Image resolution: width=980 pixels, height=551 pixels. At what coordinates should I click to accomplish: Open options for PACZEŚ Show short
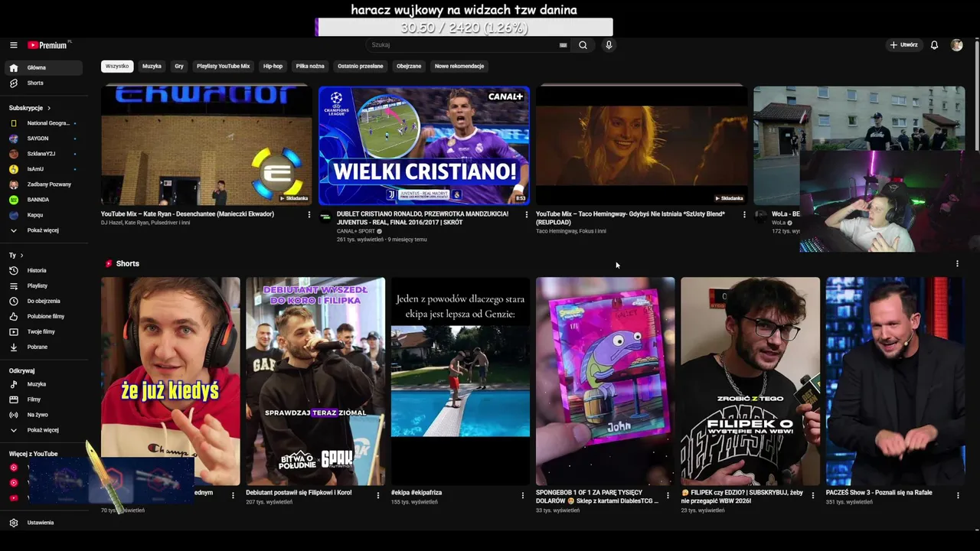coord(958,495)
